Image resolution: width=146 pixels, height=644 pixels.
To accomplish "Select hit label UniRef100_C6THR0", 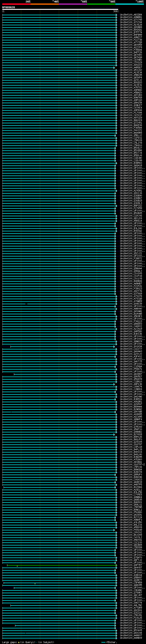I will pos(131,60).
